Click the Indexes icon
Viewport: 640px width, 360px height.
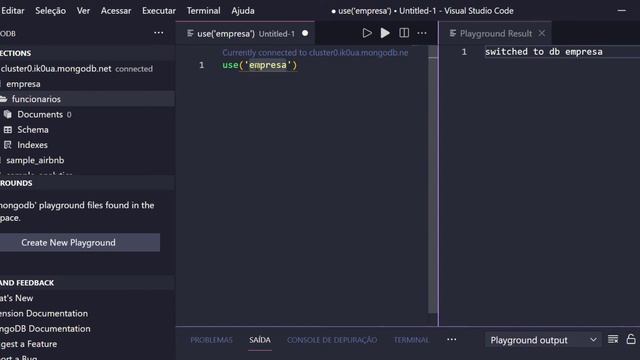(x=8, y=145)
